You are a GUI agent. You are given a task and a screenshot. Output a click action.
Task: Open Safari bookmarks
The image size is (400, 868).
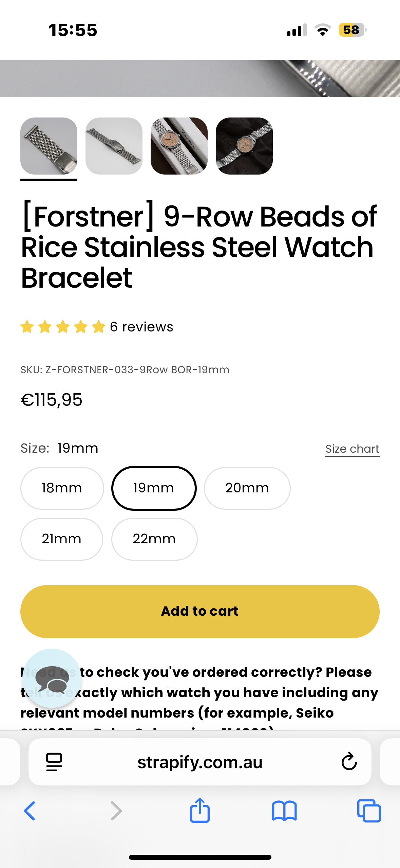pos(284,811)
